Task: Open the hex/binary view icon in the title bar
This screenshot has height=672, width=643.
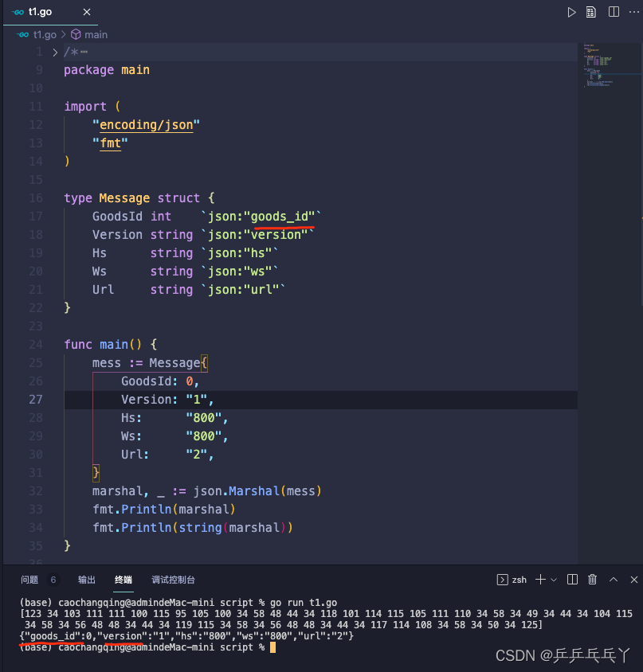Action: click(x=591, y=12)
